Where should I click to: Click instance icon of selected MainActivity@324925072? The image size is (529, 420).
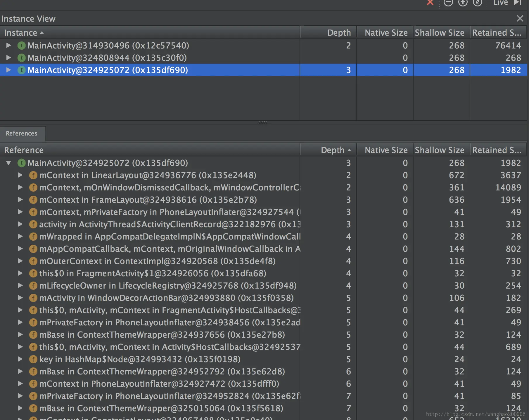click(x=22, y=70)
